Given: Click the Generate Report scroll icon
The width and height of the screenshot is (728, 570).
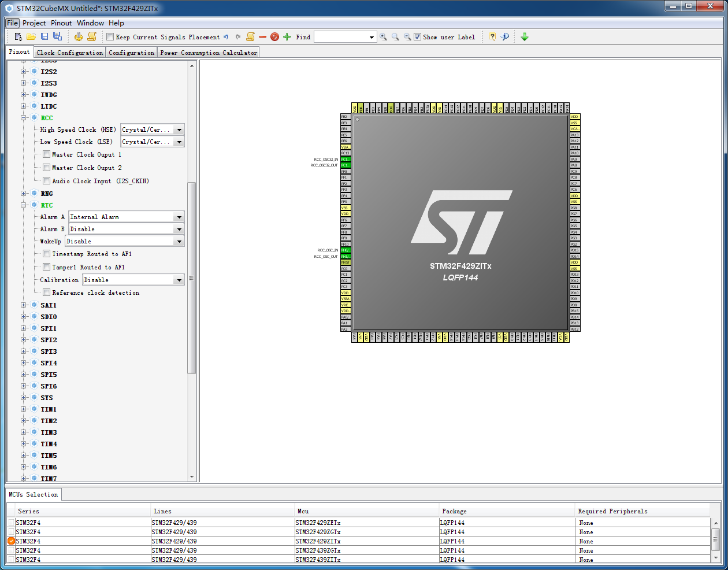Looking at the screenshot, I should [91, 36].
